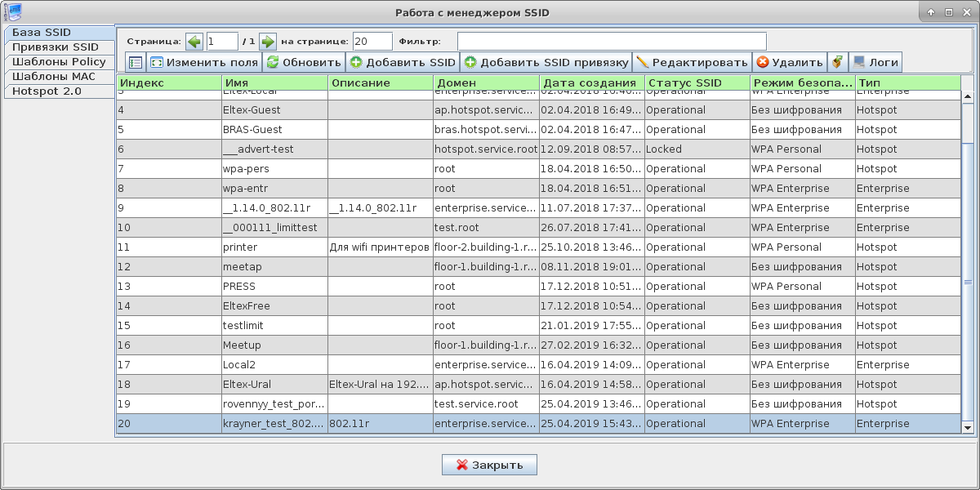Click the Eltex-Ural на 192... description cell
Image resolution: width=980 pixels, height=490 pixels.
point(381,385)
